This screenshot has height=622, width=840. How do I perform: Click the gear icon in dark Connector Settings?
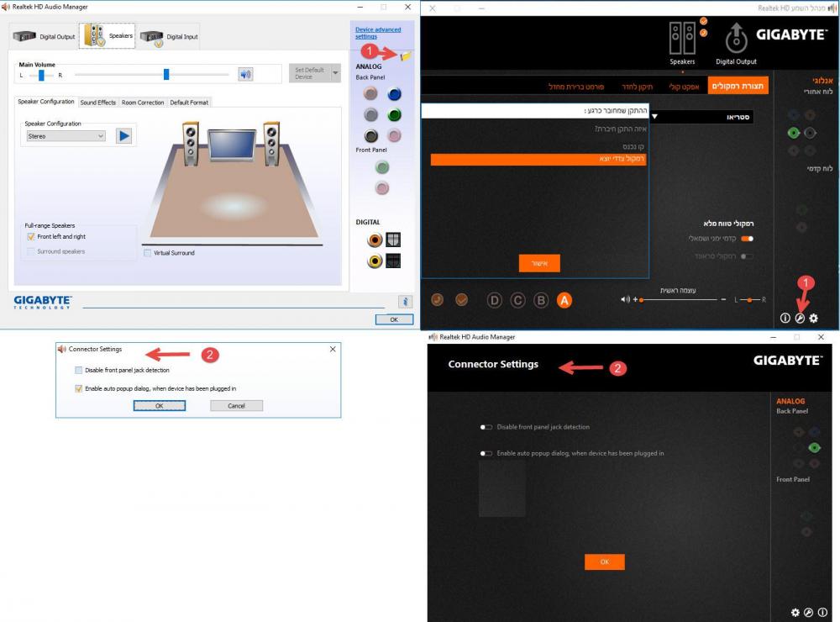[795, 613]
